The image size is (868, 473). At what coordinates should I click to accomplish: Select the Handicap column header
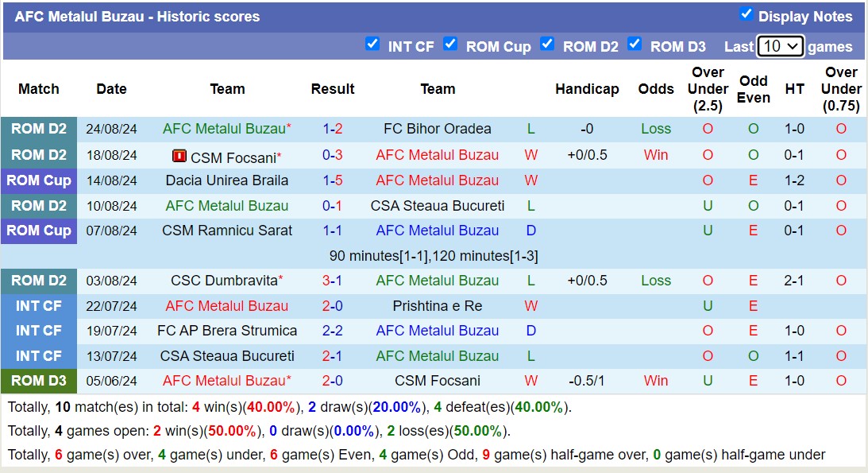pos(587,89)
